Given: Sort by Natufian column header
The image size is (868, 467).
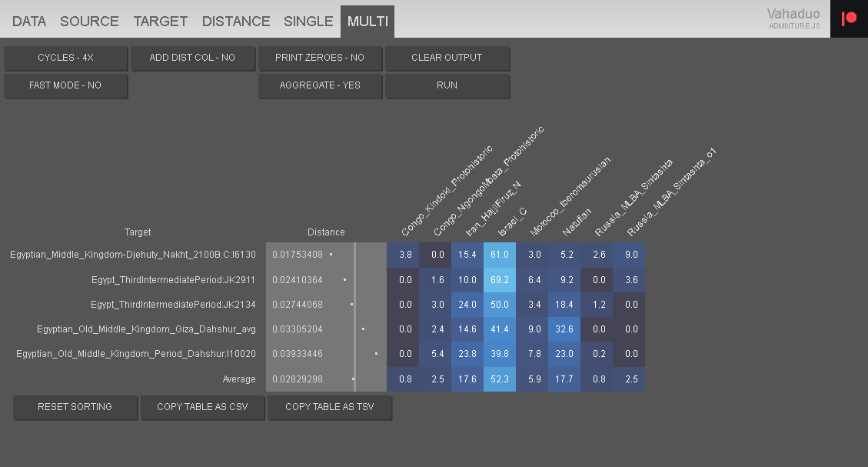Looking at the screenshot, I should pos(577,222).
